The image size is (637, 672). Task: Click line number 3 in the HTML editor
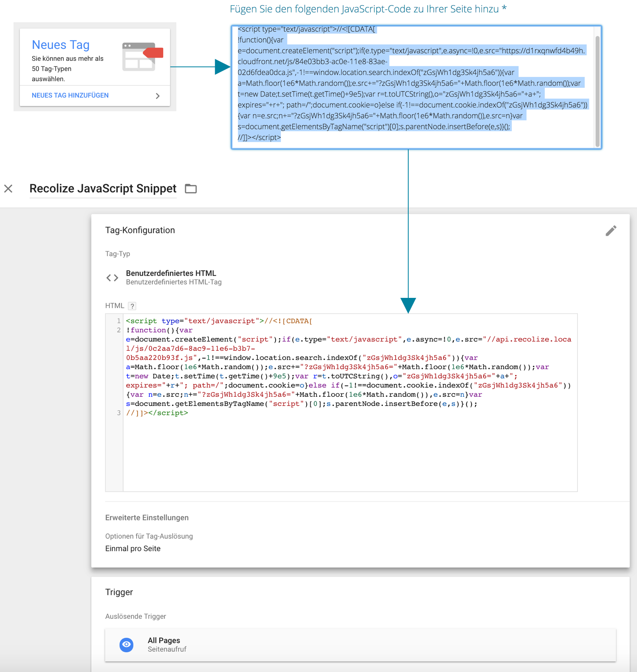tap(118, 413)
